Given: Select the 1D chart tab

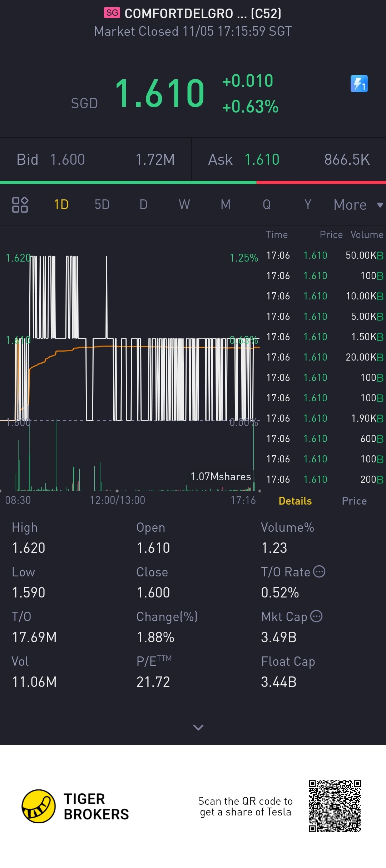Looking at the screenshot, I should [61, 205].
